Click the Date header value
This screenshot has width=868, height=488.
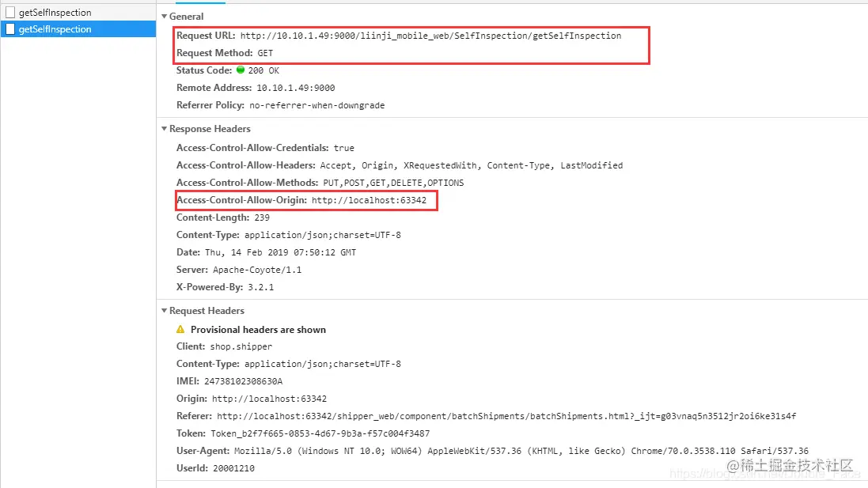click(x=281, y=252)
